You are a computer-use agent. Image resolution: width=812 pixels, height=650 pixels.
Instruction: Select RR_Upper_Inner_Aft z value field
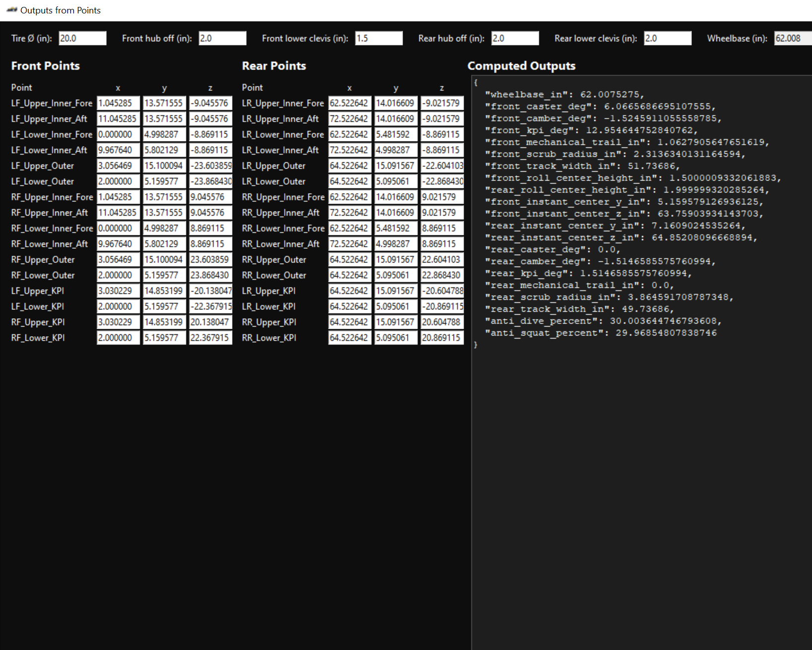point(442,213)
